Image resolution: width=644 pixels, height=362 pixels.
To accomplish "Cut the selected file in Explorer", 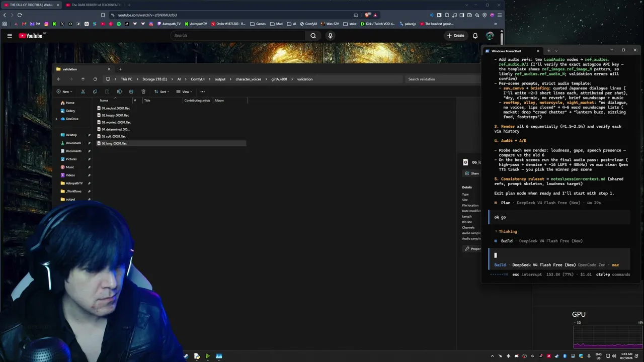I will [x=83, y=92].
